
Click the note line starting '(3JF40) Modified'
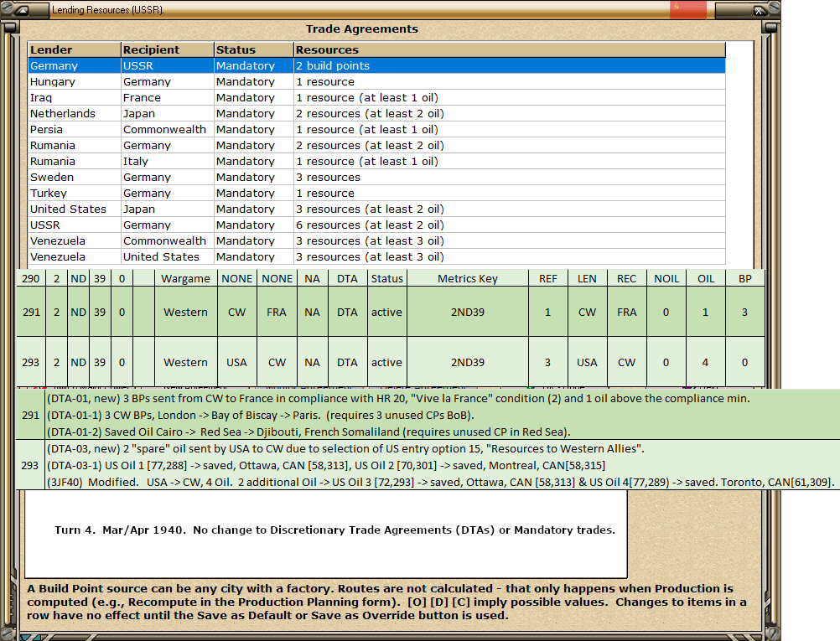[x=441, y=482]
